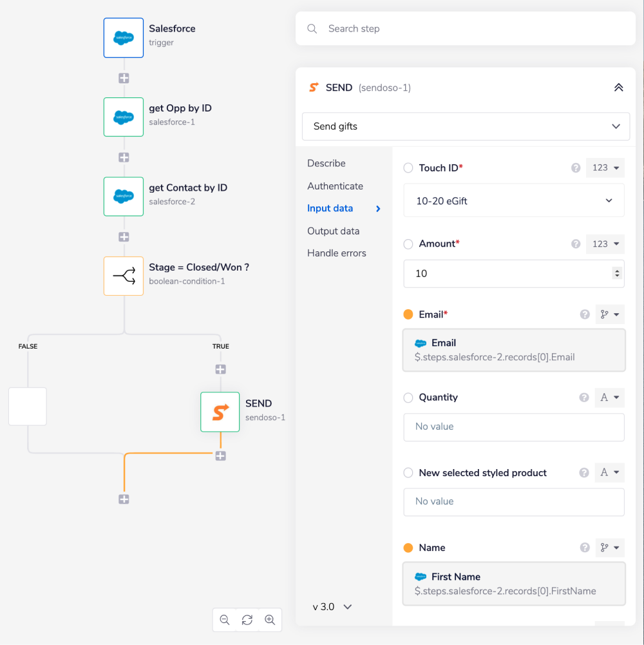The width and height of the screenshot is (644, 645).
Task: Open the get Opp by ID step
Action: [124, 117]
